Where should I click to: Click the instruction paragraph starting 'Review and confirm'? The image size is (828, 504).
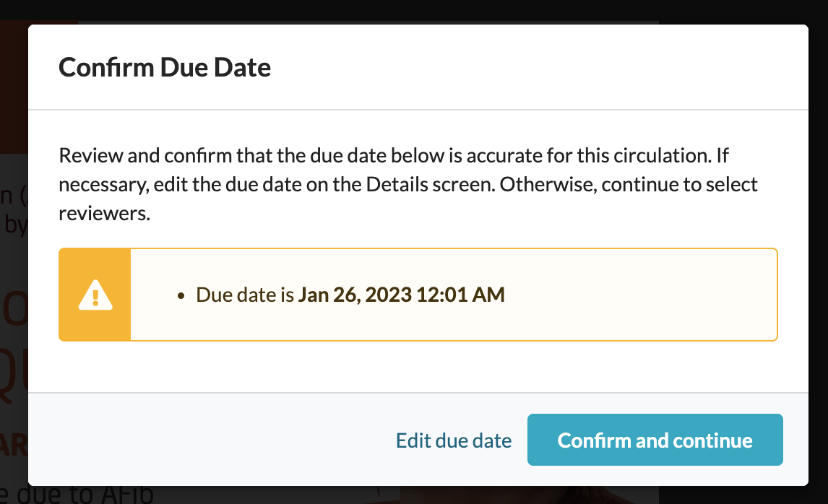tap(407, 184)
